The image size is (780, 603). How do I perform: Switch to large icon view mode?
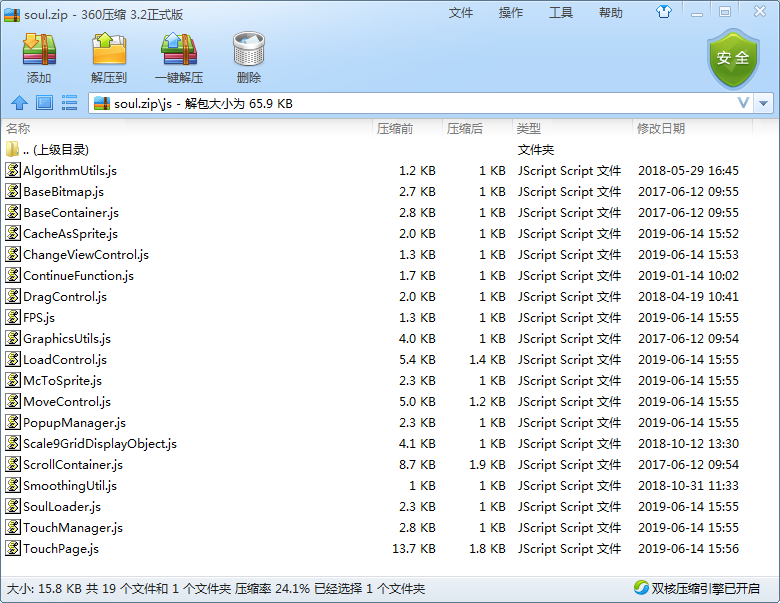(x=44, y=103)
